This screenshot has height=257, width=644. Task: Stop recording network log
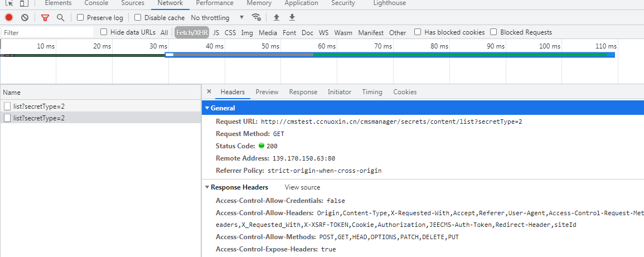coord(9,18)
